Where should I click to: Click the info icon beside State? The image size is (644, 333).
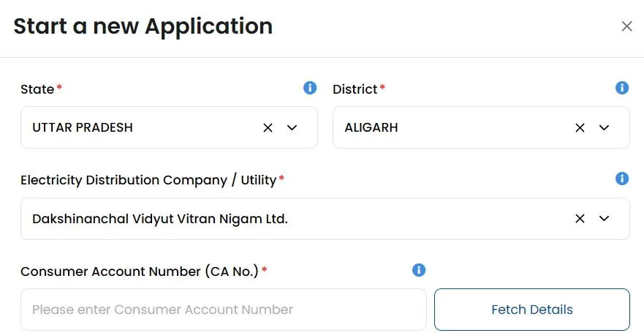(310, 88)
